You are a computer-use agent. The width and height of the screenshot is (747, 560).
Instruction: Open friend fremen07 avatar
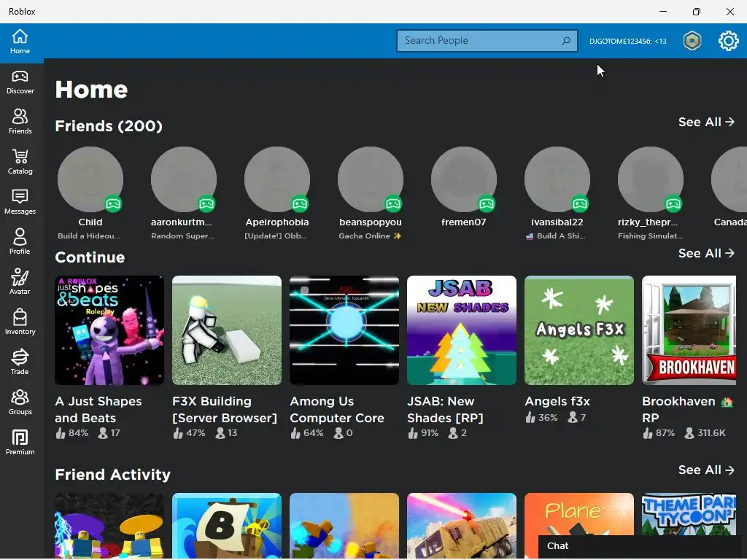tap(464, 179)
